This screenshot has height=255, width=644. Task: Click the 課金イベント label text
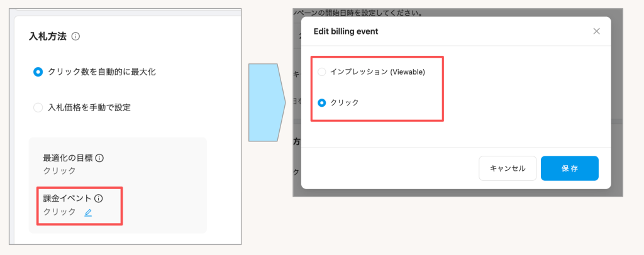coord(67,198)
